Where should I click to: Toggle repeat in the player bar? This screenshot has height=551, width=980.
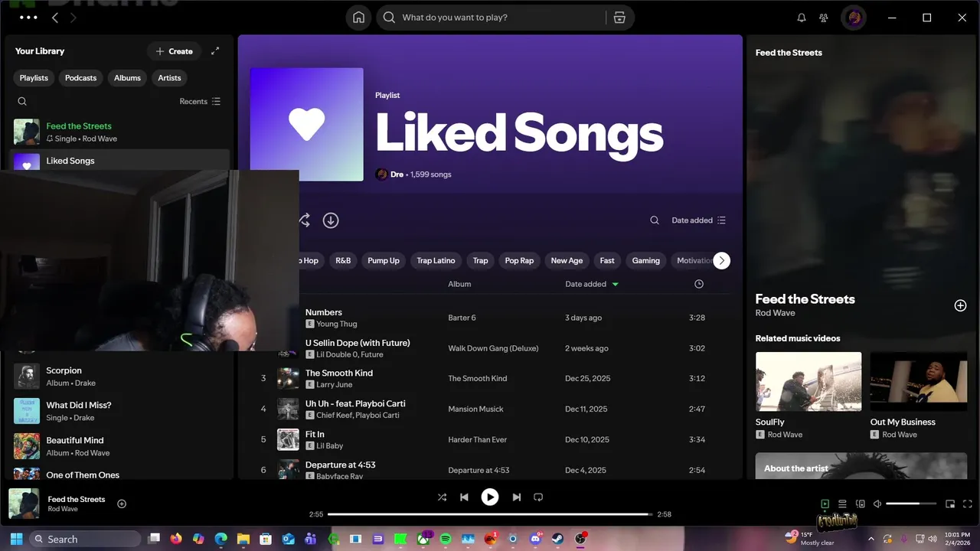coord(538,497)
